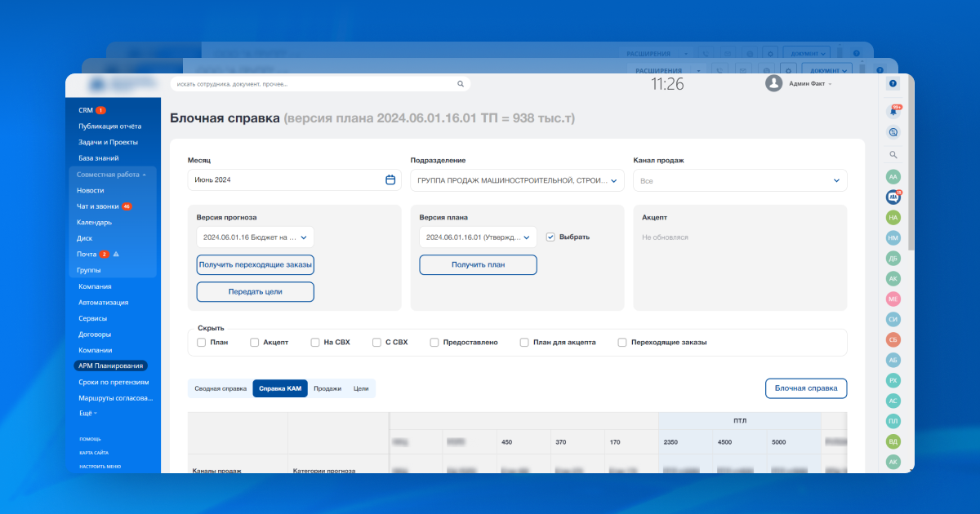Image resolution: width=980 pixels, height=514 pixels.
Task: Tick the Акцепт checkbox under Скрыть
Action: pos(254,343)
